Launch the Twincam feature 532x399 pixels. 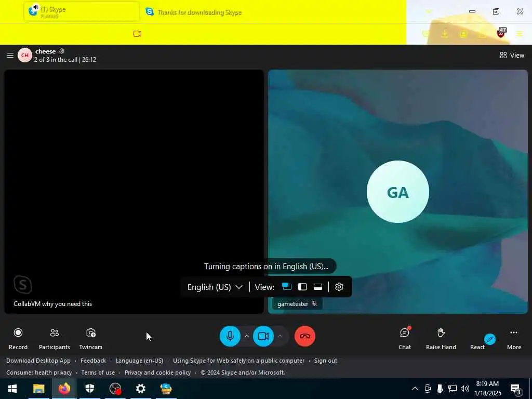[90, 339]
